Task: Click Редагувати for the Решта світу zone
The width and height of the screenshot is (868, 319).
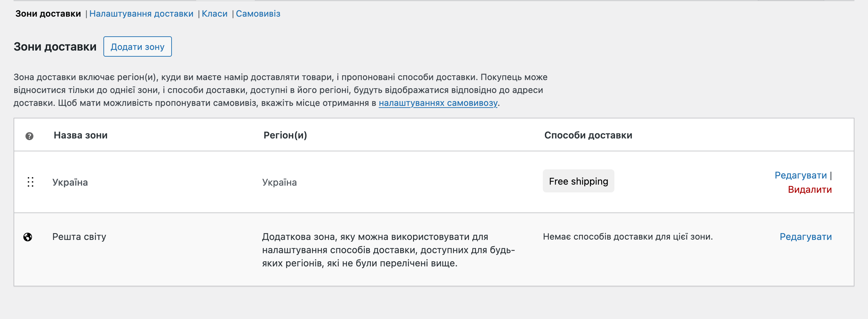Action: coord(806,237)
